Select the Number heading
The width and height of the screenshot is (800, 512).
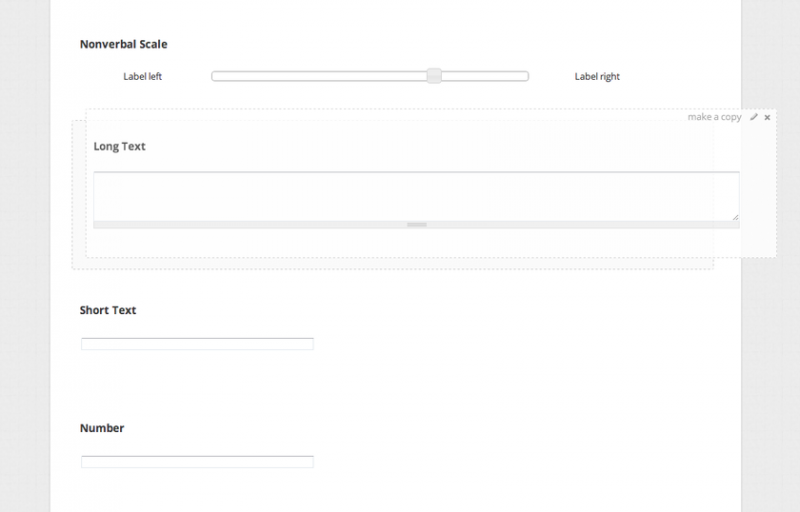[x=102, y=428]
